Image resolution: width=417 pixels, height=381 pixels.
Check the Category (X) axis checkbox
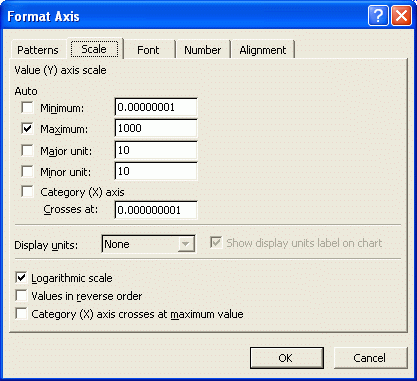[x=27, y=192]
